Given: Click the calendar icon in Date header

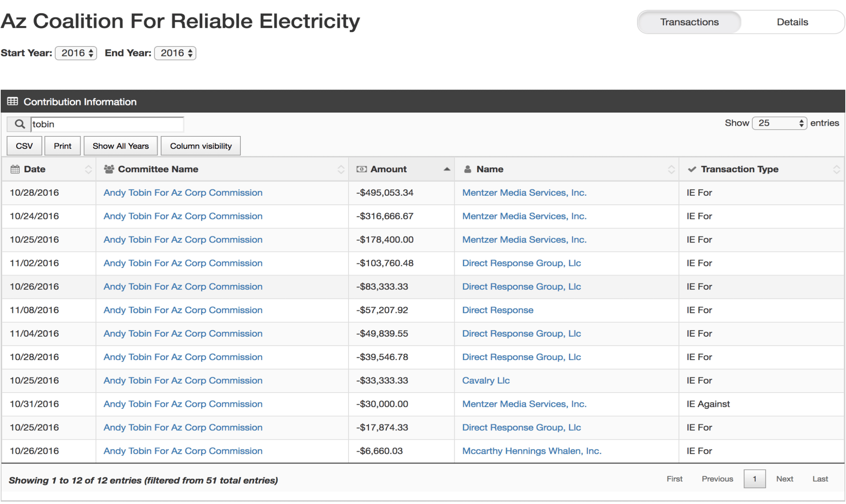Looking at the screenshot, I should point(15,169).
